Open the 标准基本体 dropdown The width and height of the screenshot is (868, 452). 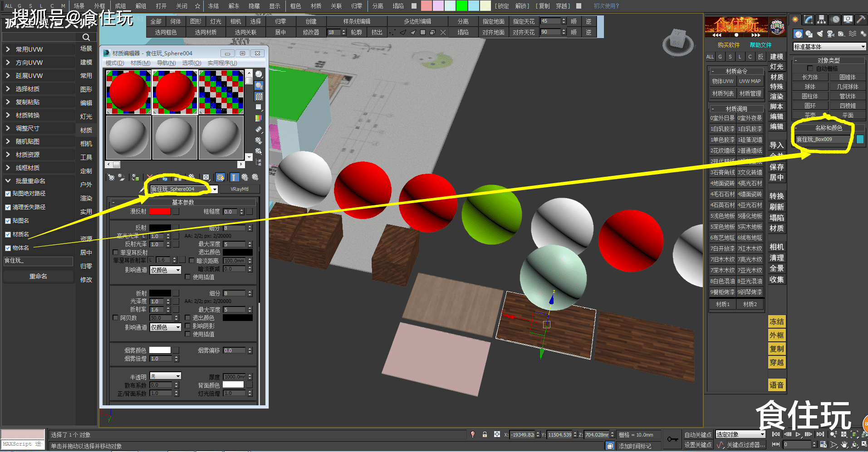[829, 47]
